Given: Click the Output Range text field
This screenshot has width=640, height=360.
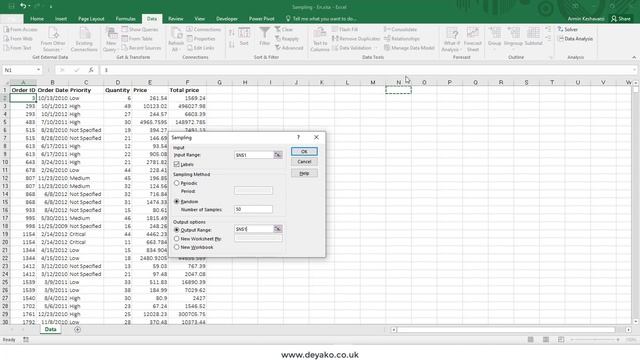Looking at the screenshot, I should 253,229.
